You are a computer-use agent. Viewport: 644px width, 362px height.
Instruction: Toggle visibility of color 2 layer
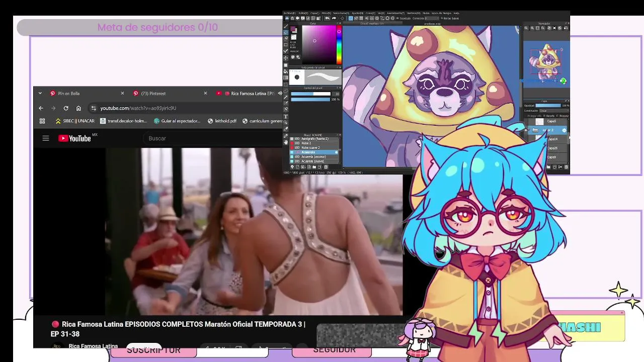click(x=526, y=130)
